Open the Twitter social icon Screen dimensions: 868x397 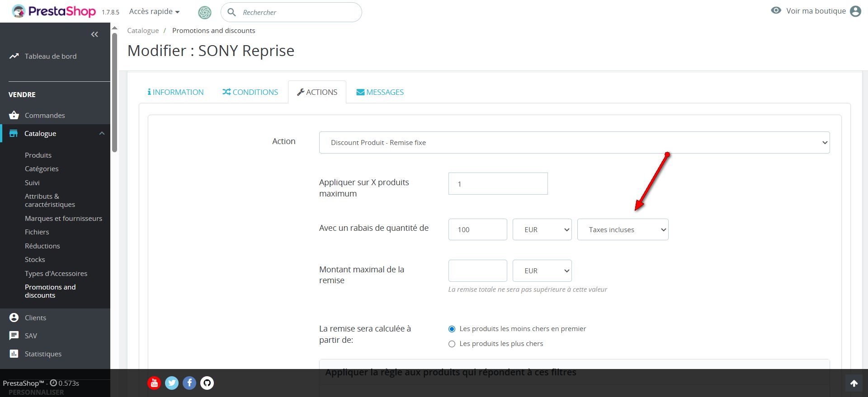(172, 383)
